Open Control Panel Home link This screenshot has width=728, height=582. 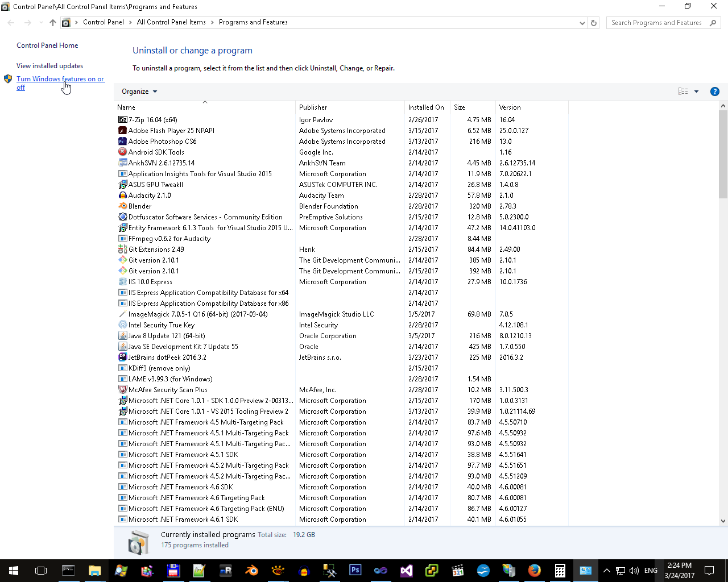pyautogui.click(x=47, y=45)
